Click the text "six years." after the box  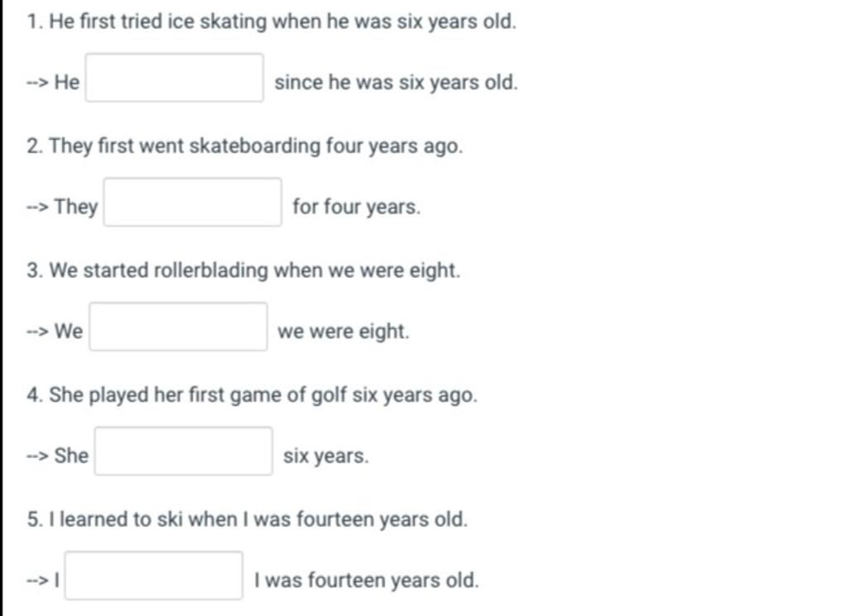pos(326,456)
